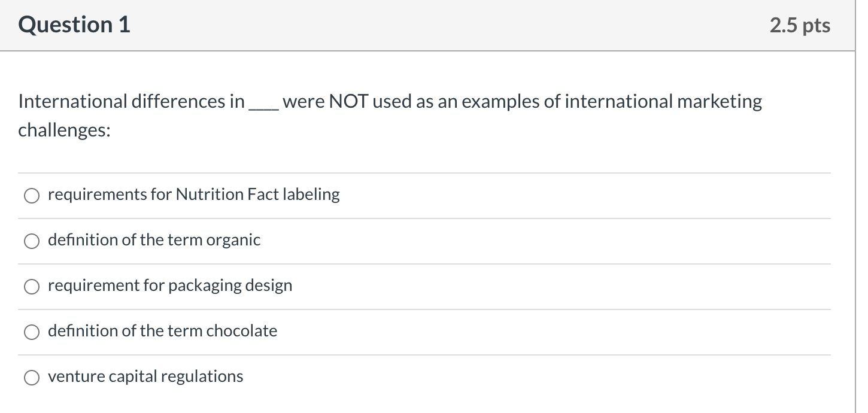Screen dimensions: 868x413
Task: Click the 'Question 1' header title
Action: coord(73,25)
